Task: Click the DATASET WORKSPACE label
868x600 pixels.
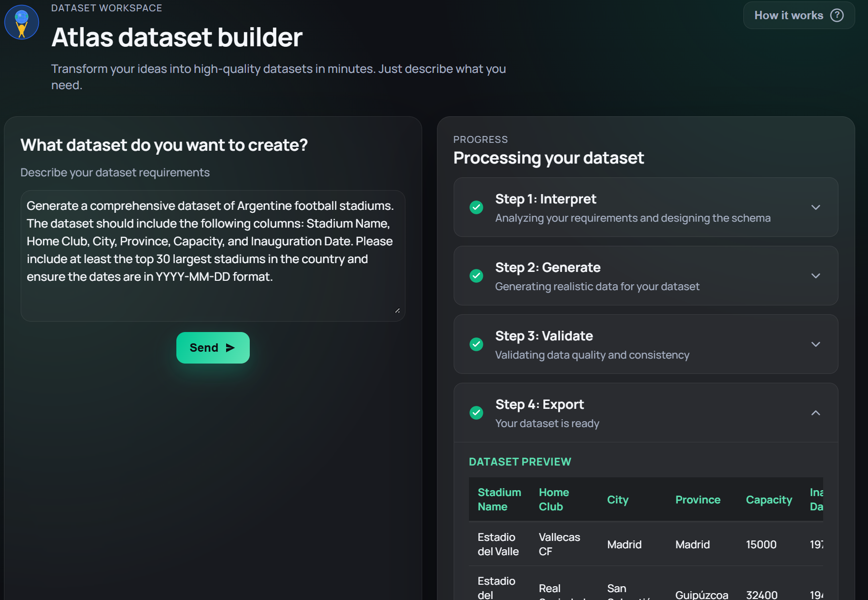Action: 106,7
